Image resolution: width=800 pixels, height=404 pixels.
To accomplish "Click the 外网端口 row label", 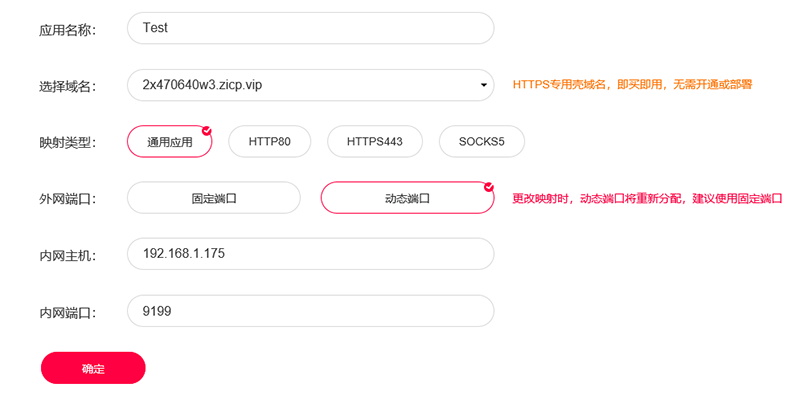I will coord(67,199).
